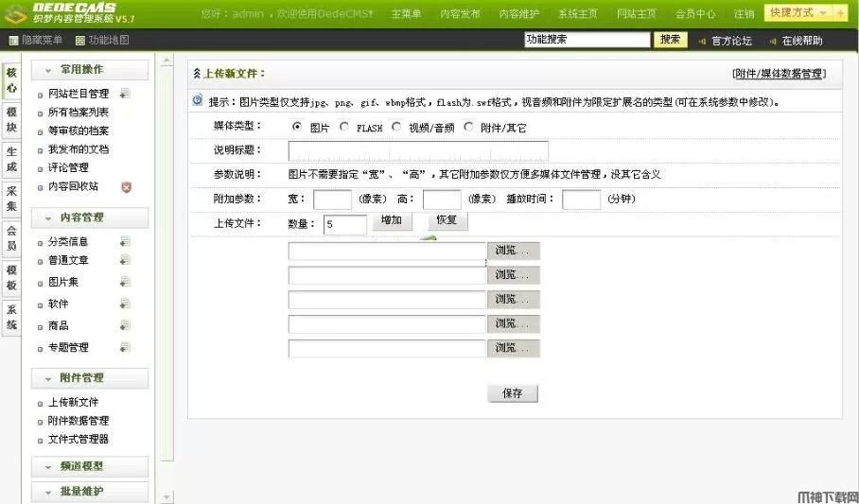This screenshot has height=504, width=859.
Task: Click 注销 to log out
Action: point(744,13)
